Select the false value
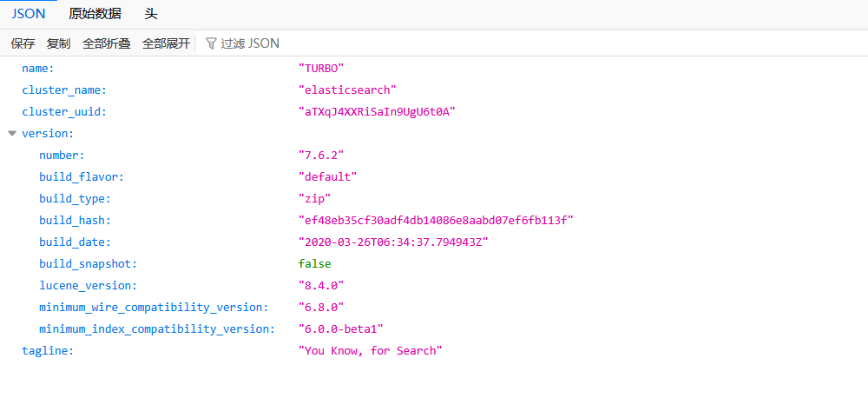This screenshot has width=868, height=418. pyautogui.click(x=314, y=264)
